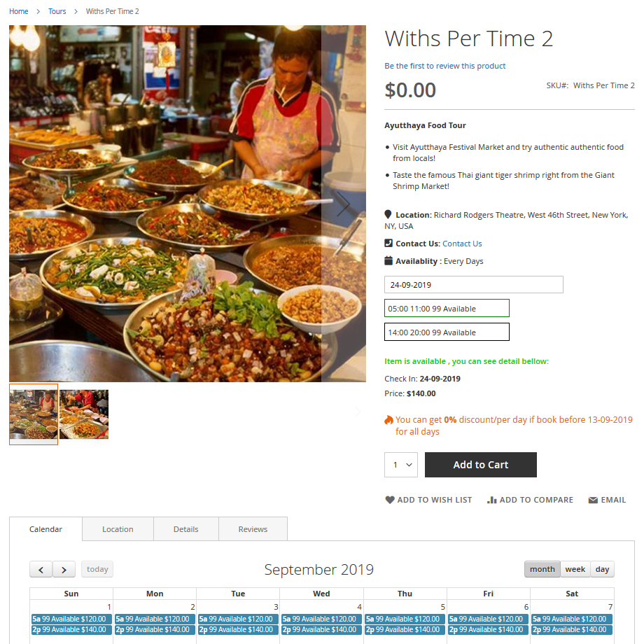Click the calendar next month arrow
The width and height of the screenshot is (644, 644).
[64, 570]
